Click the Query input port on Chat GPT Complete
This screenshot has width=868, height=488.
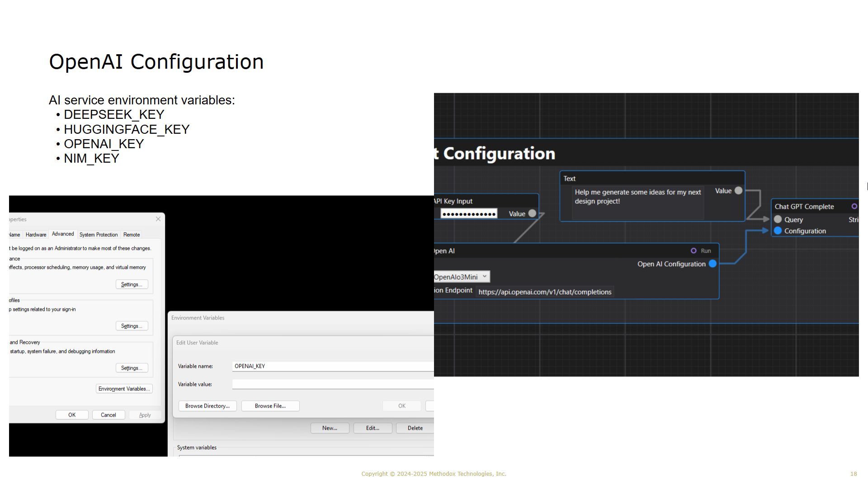pos(778,219)
